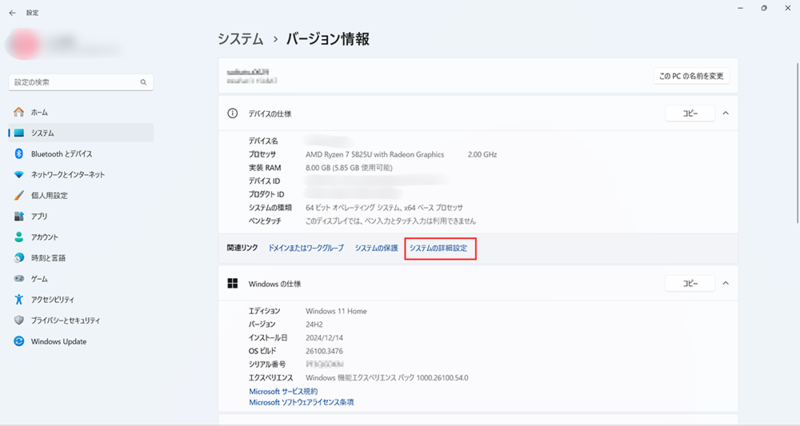This screenshot has height=426, width=800.
Task: Select the Windows 11 Home edition text
Action: pos(336,311)
